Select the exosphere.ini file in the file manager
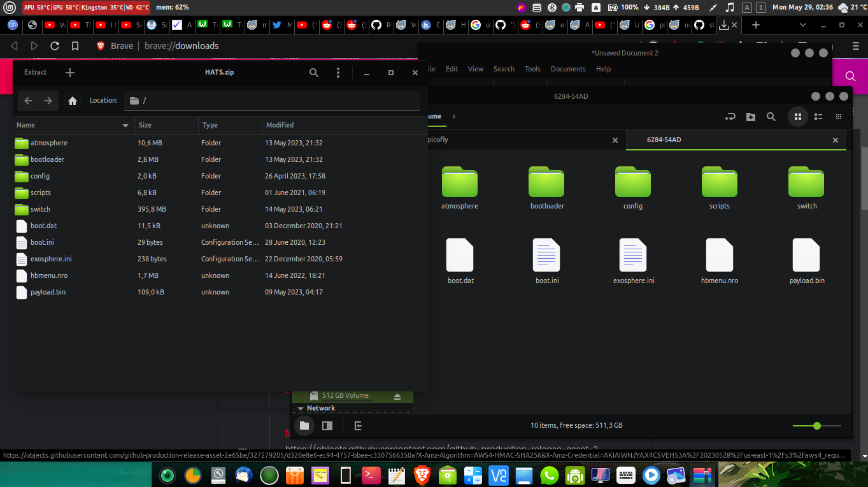 pyautogui.click(x=634, y=261)
